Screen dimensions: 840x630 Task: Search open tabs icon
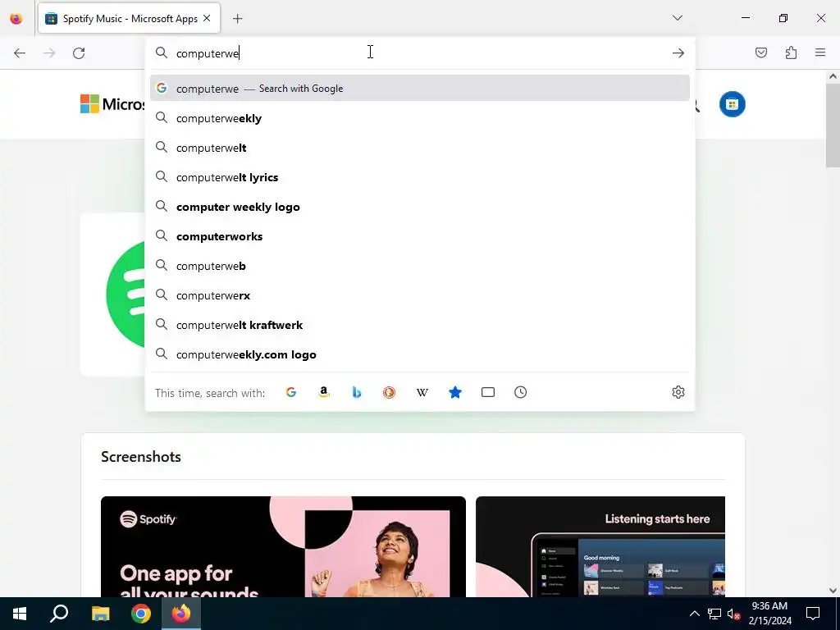pyautogui.click(x=487, y=392)
